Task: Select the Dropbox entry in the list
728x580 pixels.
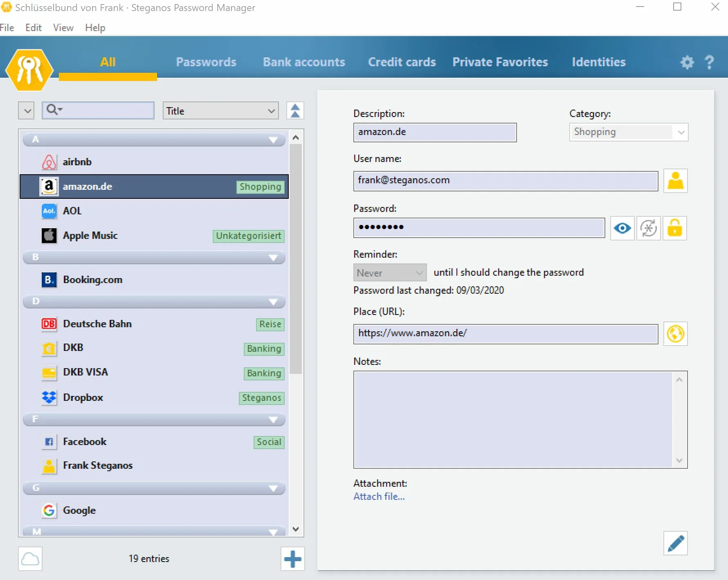Action: (154, 398)
